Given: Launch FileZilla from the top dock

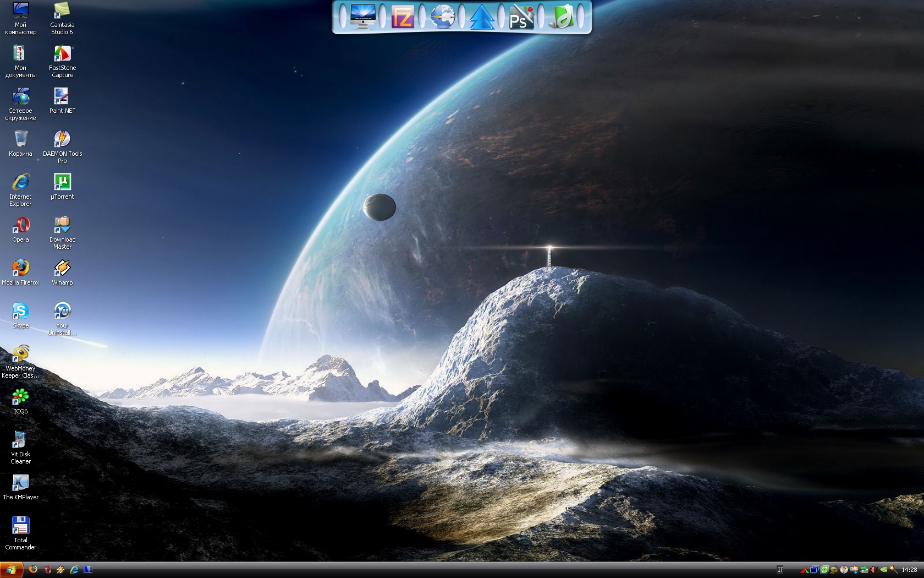Looking at the screenshot, I should coord(402,17).
